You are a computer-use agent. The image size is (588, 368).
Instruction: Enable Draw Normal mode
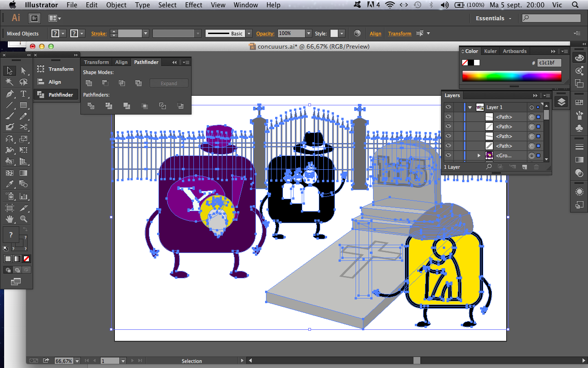(8, 270)
